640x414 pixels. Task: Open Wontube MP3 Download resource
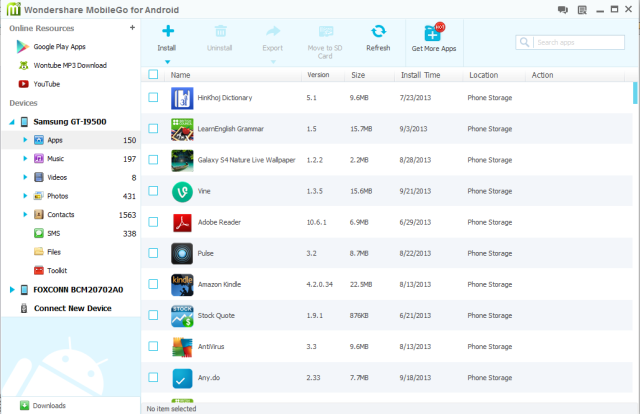tap(70, 65)
